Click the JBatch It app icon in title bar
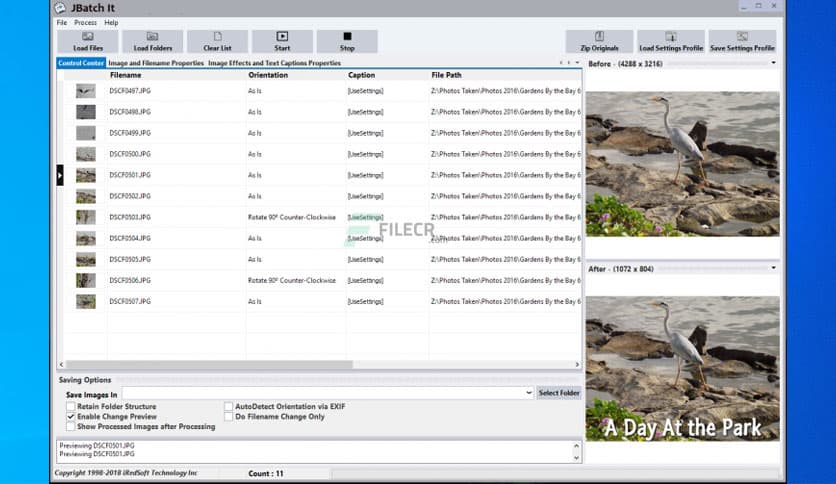This screenshot has height=484, width=836. (60, 7)
